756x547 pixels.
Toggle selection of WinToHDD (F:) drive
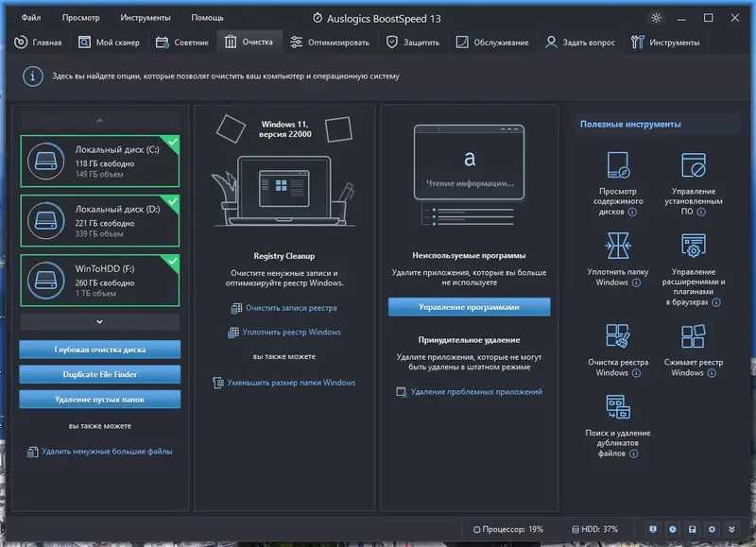pos(100,281)
